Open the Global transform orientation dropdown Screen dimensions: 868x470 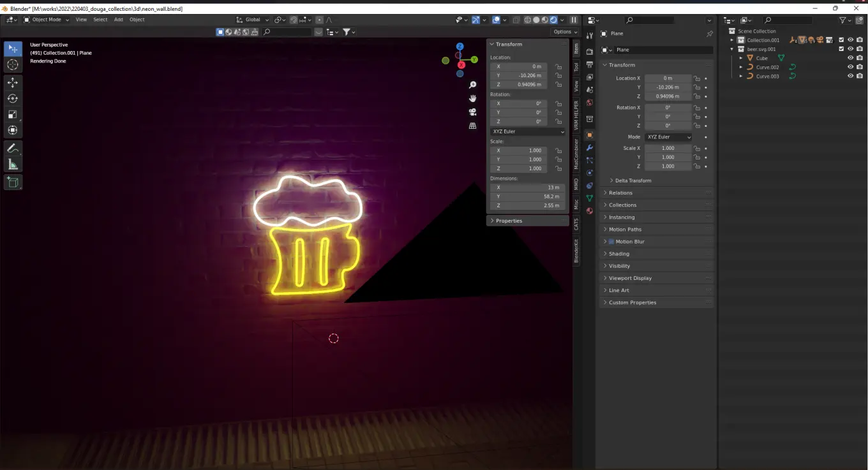(x=252, y=20)
